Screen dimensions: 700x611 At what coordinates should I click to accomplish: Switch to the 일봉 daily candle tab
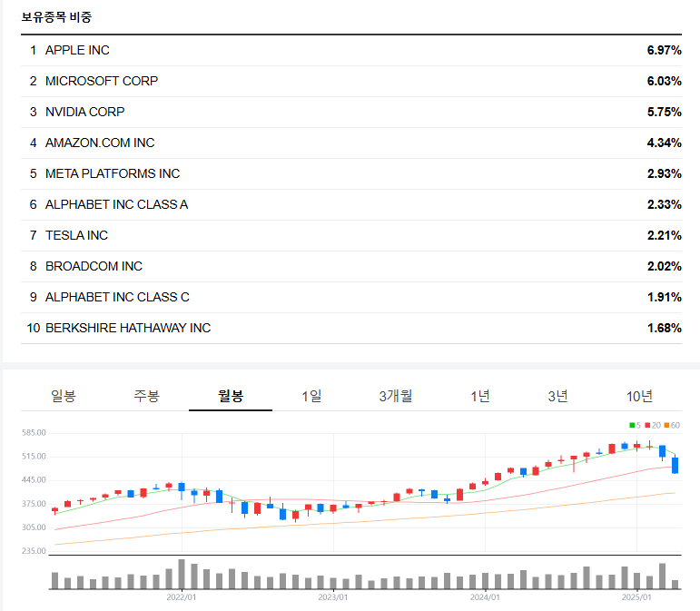pyautogui.click(x=64, y=396)
